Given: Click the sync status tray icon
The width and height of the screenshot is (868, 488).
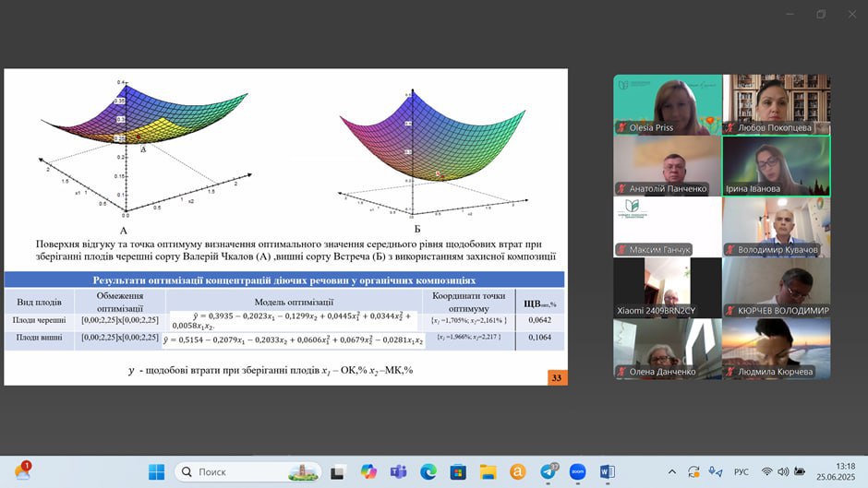Looking at the screenshot, I should point(693,472).
